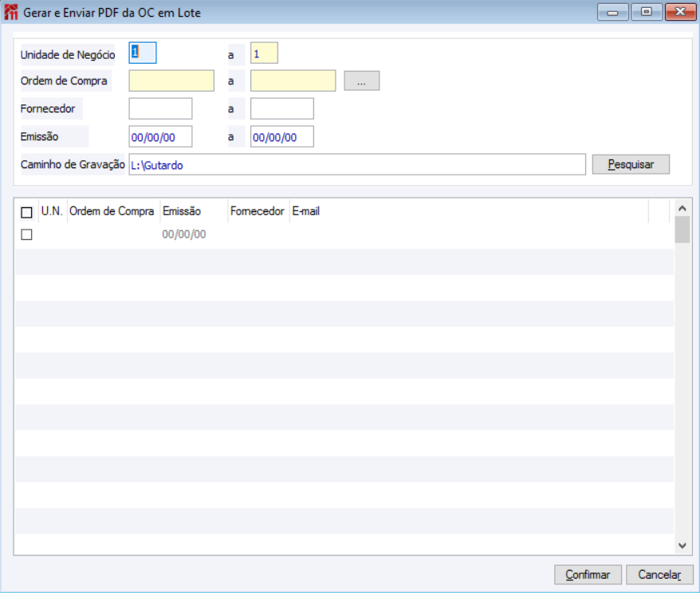Click the ending Fornecedor field

coord(281,108)
